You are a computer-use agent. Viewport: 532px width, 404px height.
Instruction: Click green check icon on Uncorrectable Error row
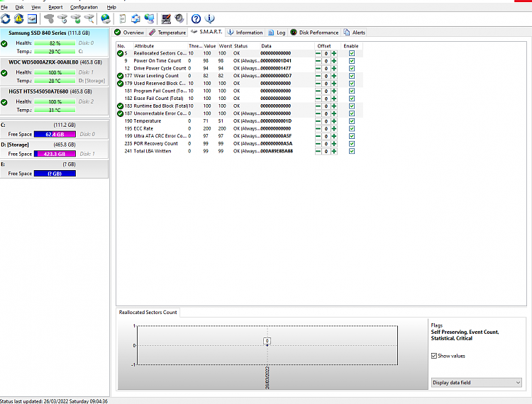pos(120,113)
